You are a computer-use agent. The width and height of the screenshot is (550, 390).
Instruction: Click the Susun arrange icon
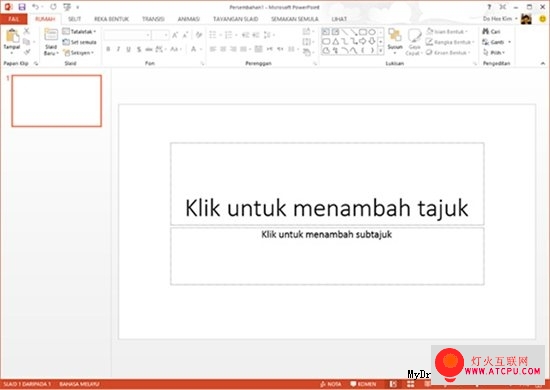coord(395,35)
